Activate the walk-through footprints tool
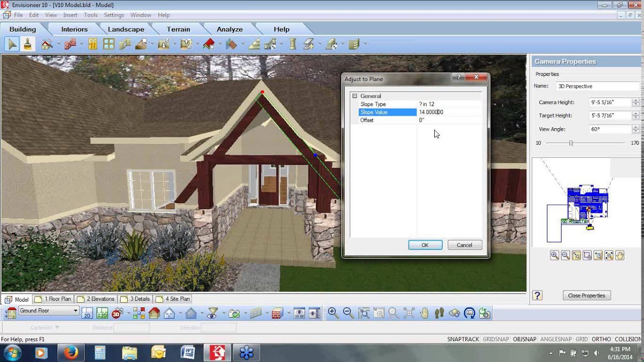This screenshot has height=362, width=644. [439, 314]
